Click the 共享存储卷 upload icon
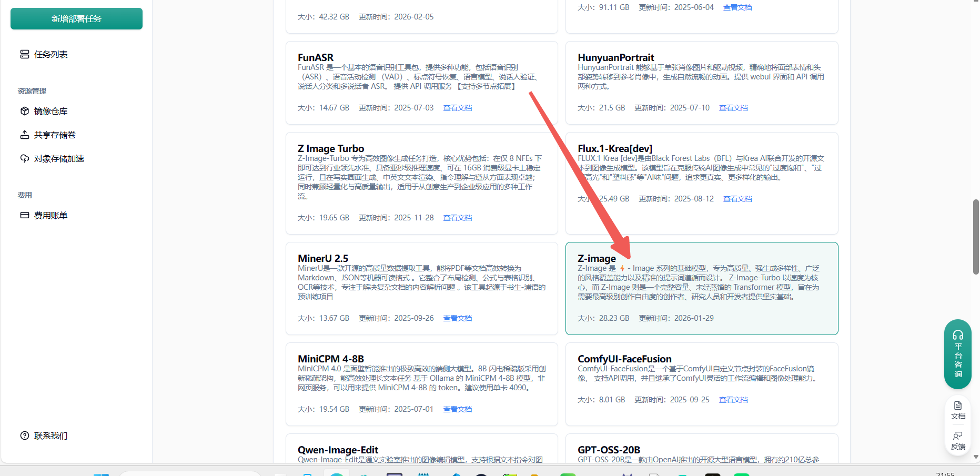 tap(24, 135)
